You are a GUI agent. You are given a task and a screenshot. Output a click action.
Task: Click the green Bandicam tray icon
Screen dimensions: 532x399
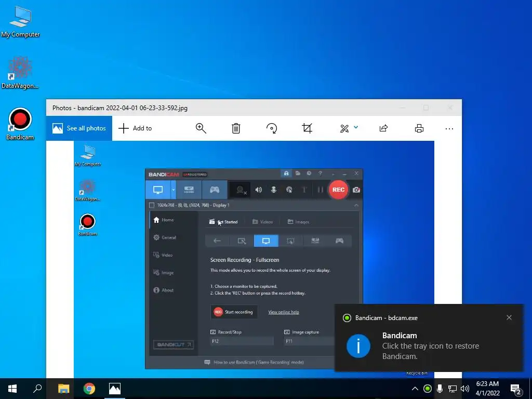tap(428, 389)
